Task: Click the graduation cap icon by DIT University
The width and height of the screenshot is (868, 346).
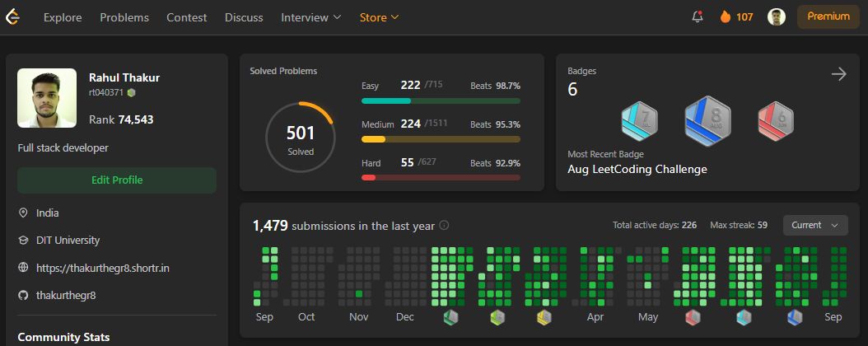Action: [23, 241]
